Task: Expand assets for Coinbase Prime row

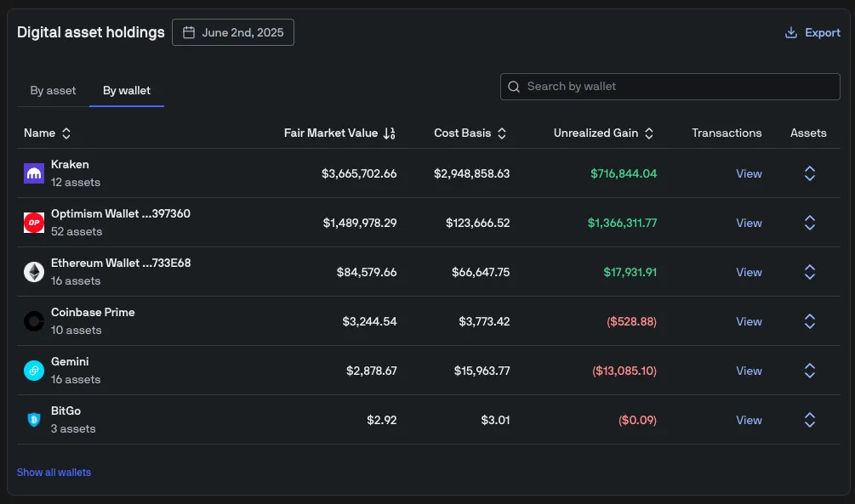Action: (810, 321)
